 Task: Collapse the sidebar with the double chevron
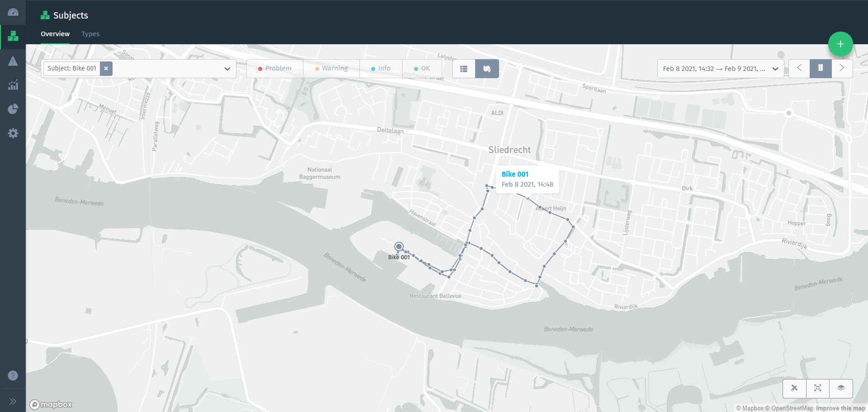(x=13, y=401)
